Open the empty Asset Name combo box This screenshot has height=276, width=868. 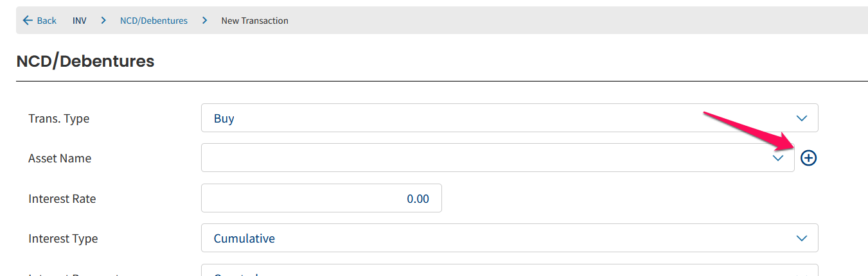[498, 157]
